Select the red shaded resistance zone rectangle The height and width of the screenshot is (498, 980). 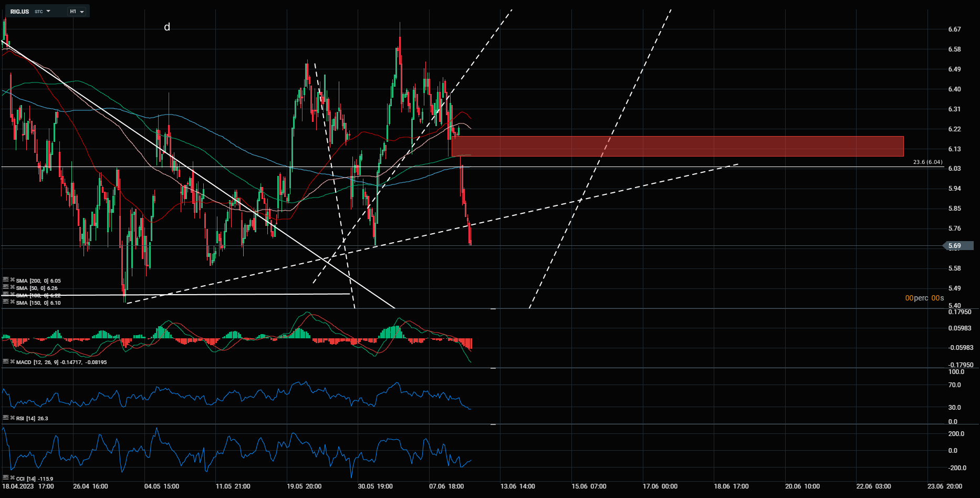[677, 146]
